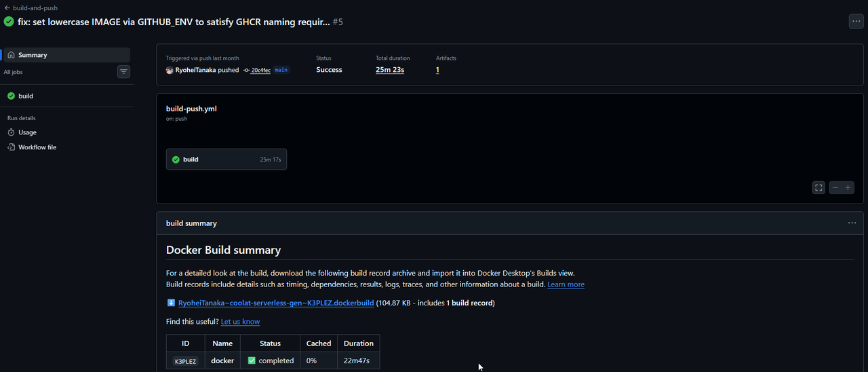This screenshot has height=372, width=868.
Task: Click the 0% cached cell
Action: click(319, 361)
